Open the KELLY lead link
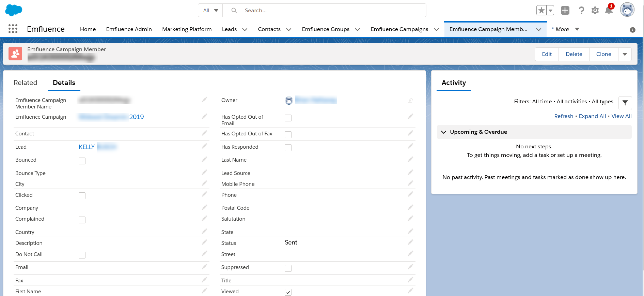The width and height of the screenshot is (644, 296). [87, 147]
